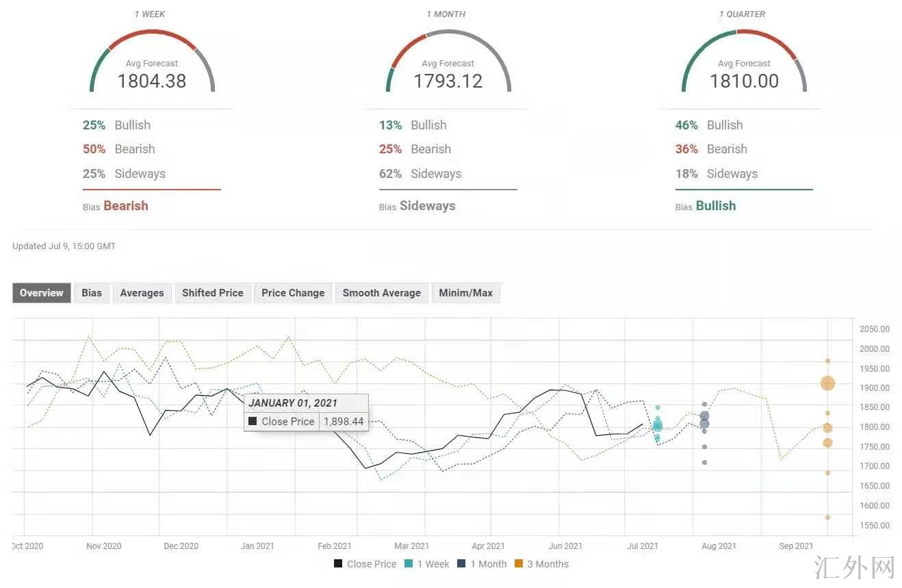Click the lowest orange dot near 1550

(x=827, y=517)
